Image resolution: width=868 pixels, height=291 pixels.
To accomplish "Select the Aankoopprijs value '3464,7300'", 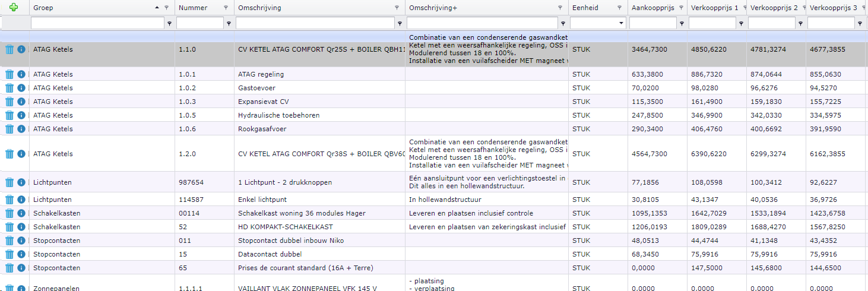I will pos(650,49).
